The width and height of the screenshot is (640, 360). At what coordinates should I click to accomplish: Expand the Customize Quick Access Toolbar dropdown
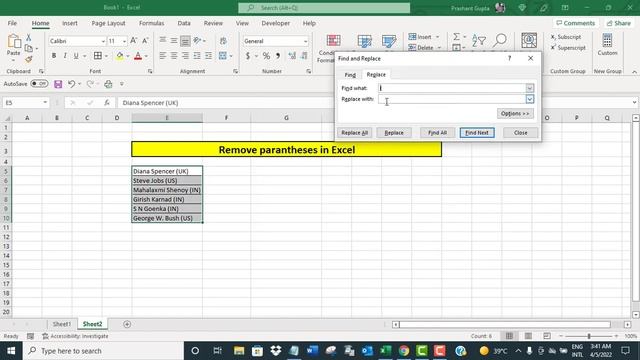[122, 84]
